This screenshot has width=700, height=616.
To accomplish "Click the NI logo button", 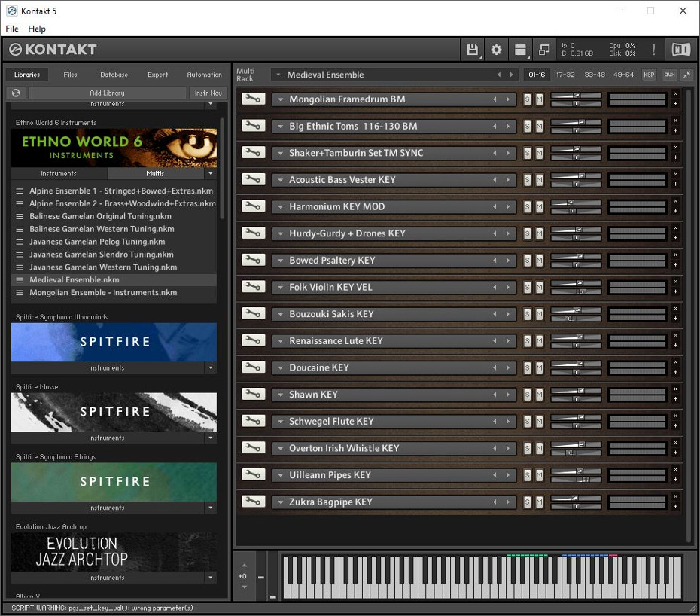I will click(x=680, y=50).
